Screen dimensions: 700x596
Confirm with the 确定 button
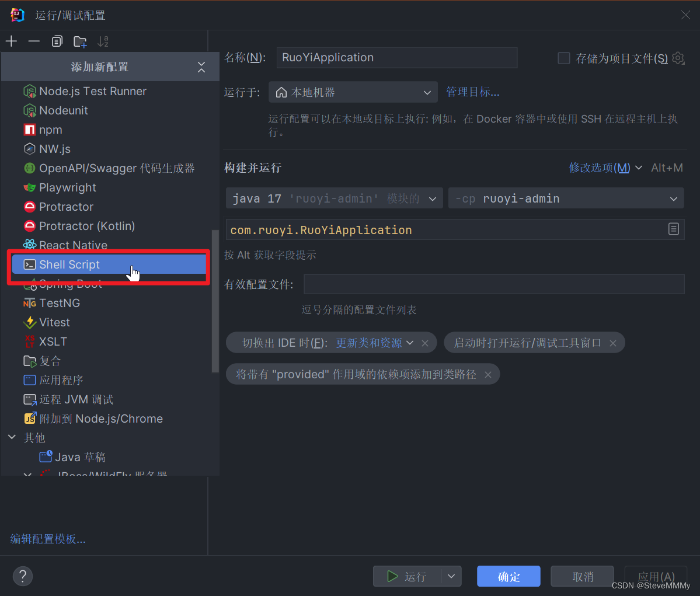click(x=509, y=576)
